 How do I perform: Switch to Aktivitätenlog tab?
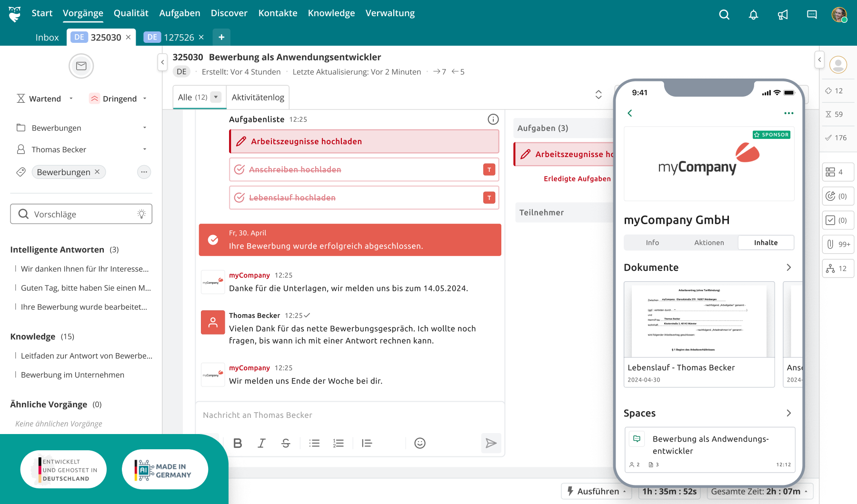click(x=258, y=97)
